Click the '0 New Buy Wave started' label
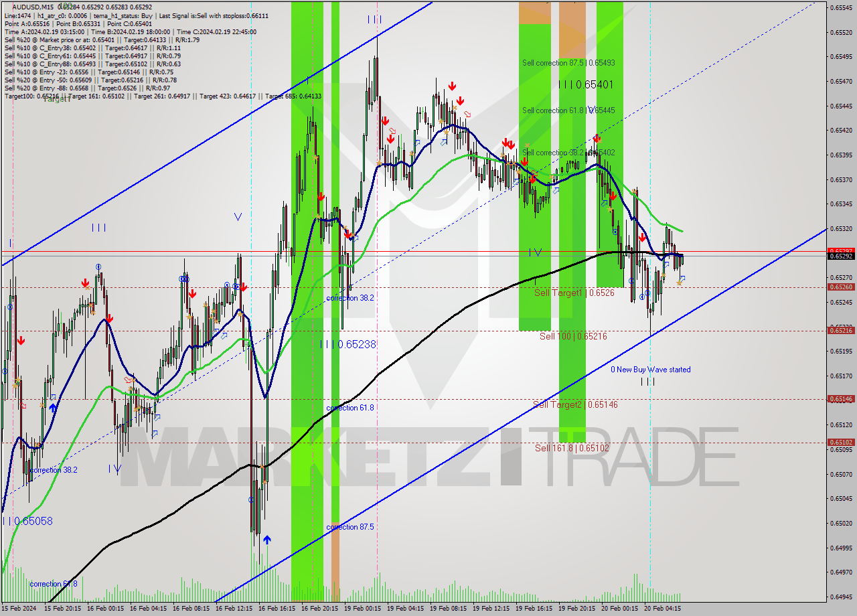 650,370
